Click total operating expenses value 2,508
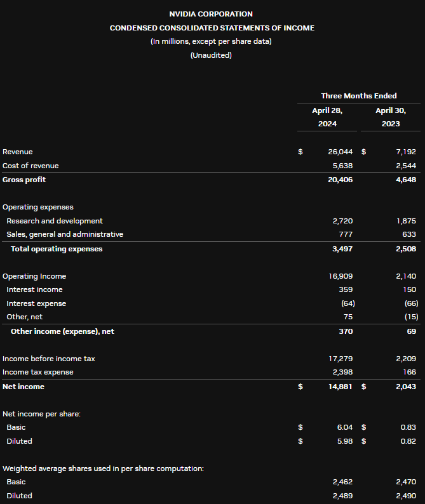The image size is (425, 504). pos(406,249)
